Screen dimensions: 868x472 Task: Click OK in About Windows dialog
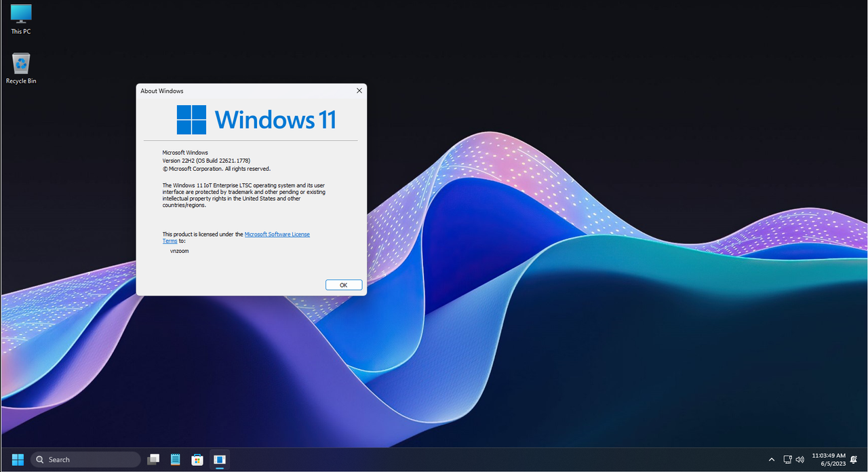pyautogui.click(x=344, y=285)
